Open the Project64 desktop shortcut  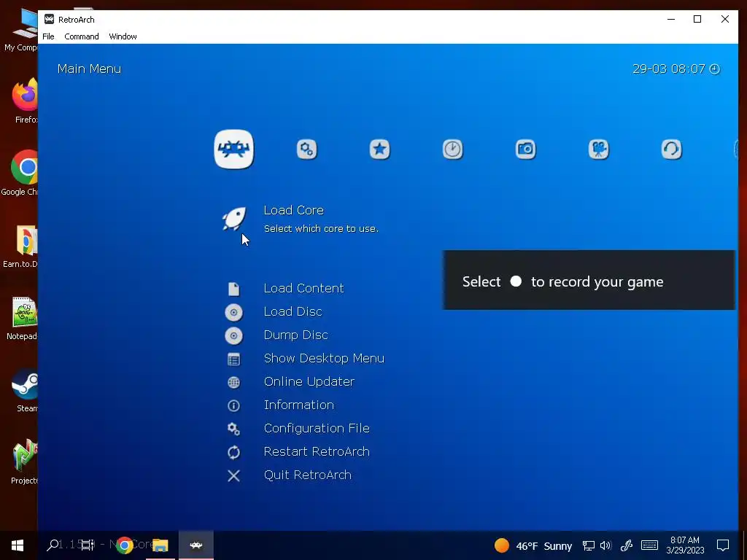tap(25, 462)
